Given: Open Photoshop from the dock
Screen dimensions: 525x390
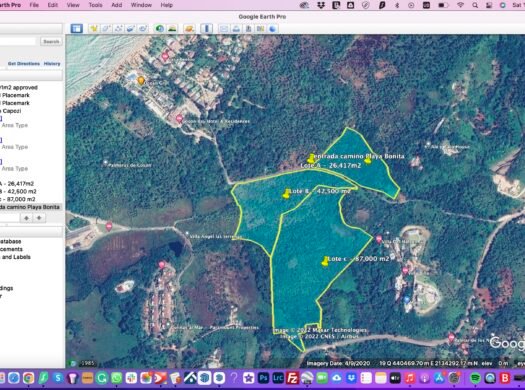Looking at the screenshot, I should pyautogui.click(x=263, y=378).
